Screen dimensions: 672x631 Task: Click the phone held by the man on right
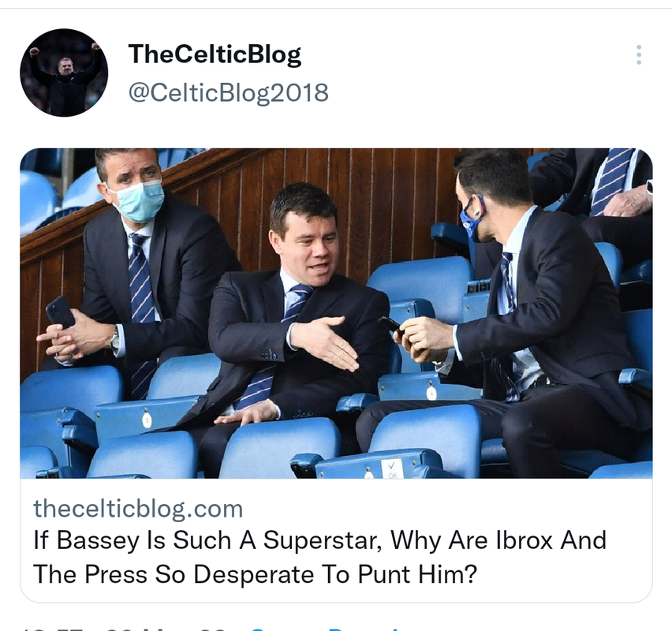(391, 327)
